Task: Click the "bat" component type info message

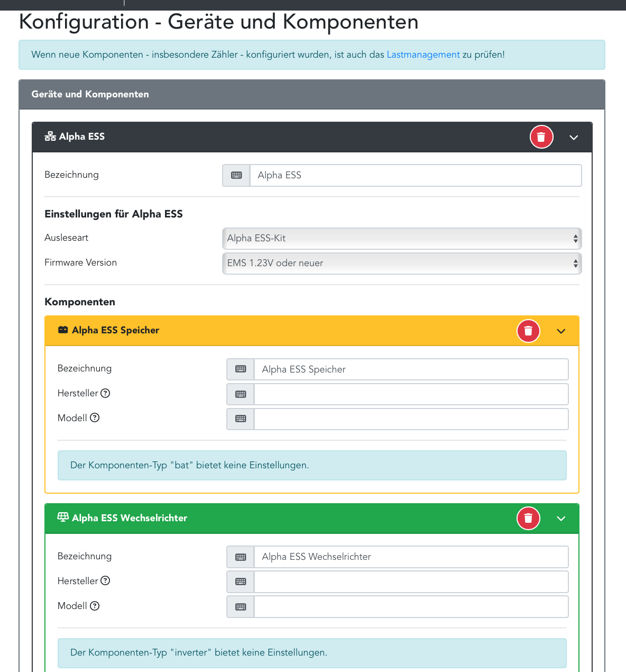Action: point(312,466)
